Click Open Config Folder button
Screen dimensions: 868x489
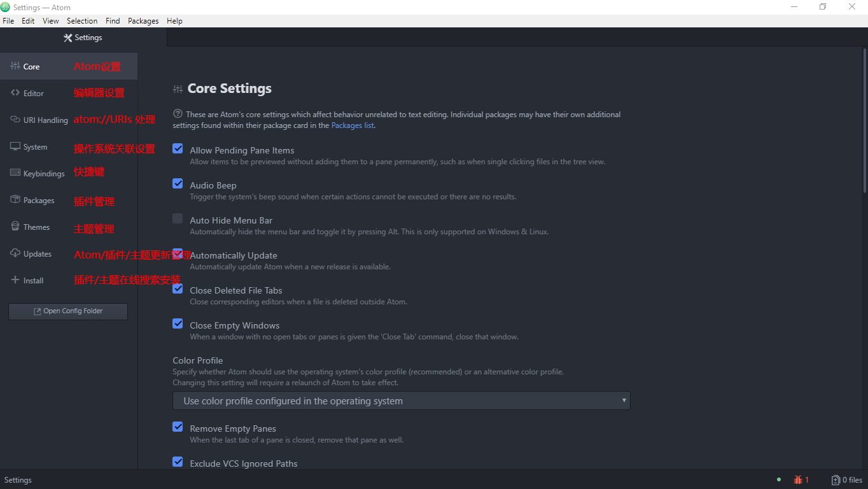(68, 311)
